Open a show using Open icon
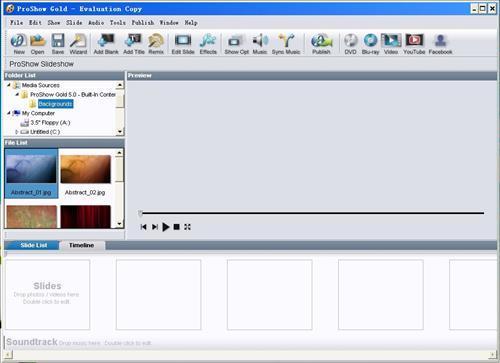The width and height of the screenshot is (500, 363). tap(38, 44)
